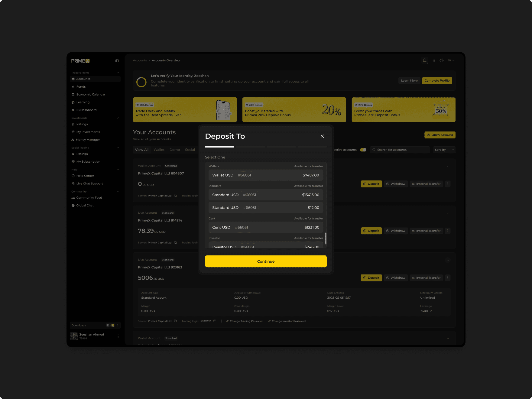Viewport: 532px width, 399px height.
Task: Switch to the Demo tab
Action: tap(175, 150)
